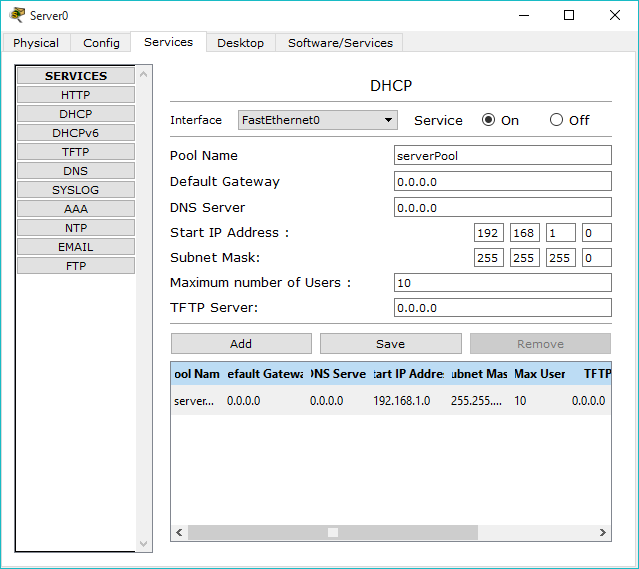Minimize the Server0 window
The width and height of the screenshot is (639, 569).
[524, 15]
